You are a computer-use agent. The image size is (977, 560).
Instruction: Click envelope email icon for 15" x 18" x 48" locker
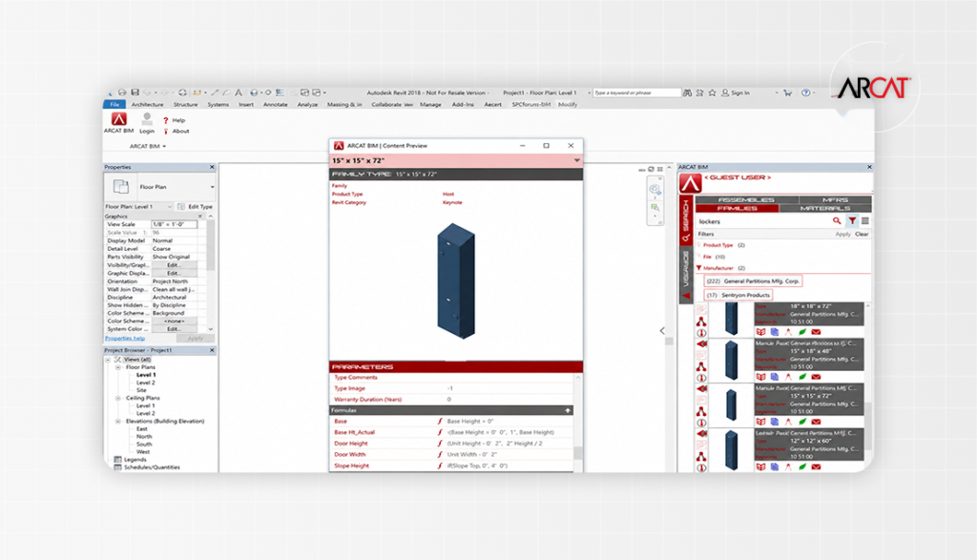817,377
